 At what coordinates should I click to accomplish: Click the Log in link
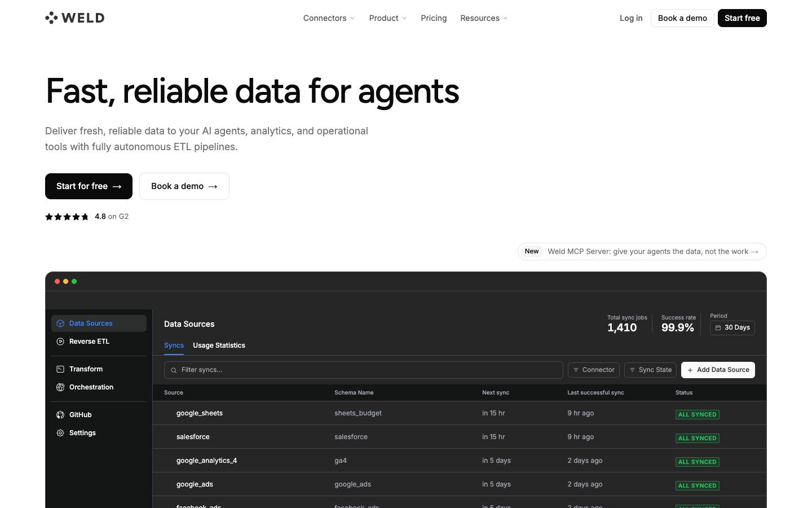pos(631,18)
